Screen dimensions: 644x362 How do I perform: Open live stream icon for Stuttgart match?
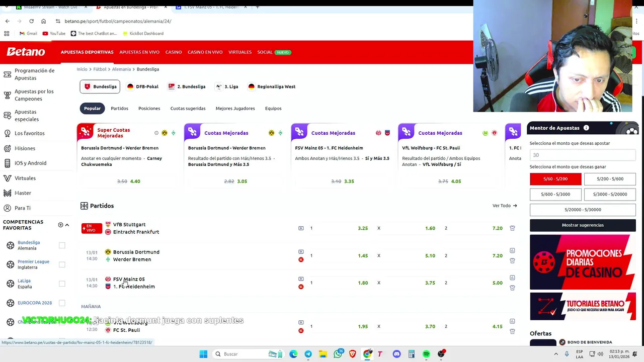301,228
